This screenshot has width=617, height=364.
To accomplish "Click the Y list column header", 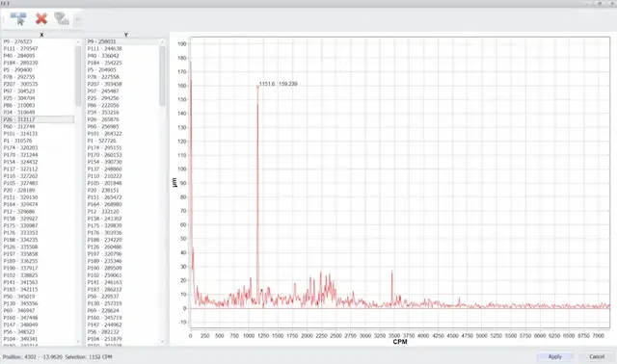I will click(126, 35).
